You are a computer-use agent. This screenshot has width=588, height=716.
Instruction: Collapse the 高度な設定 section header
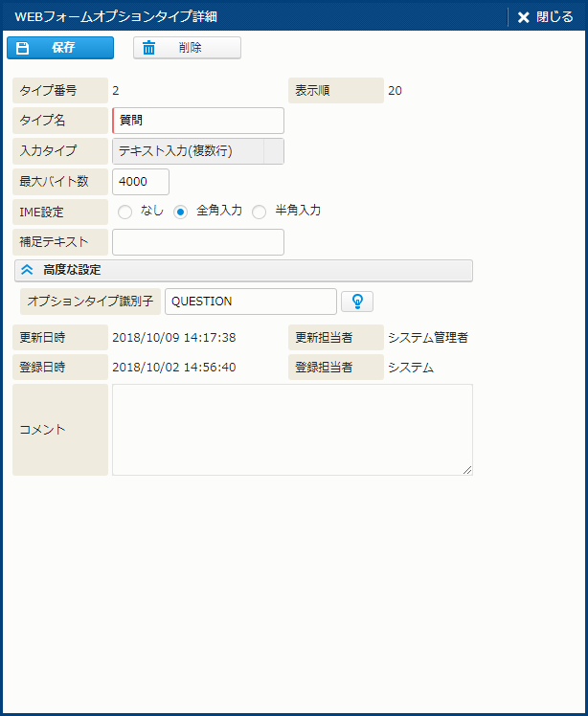coord(243,271)
